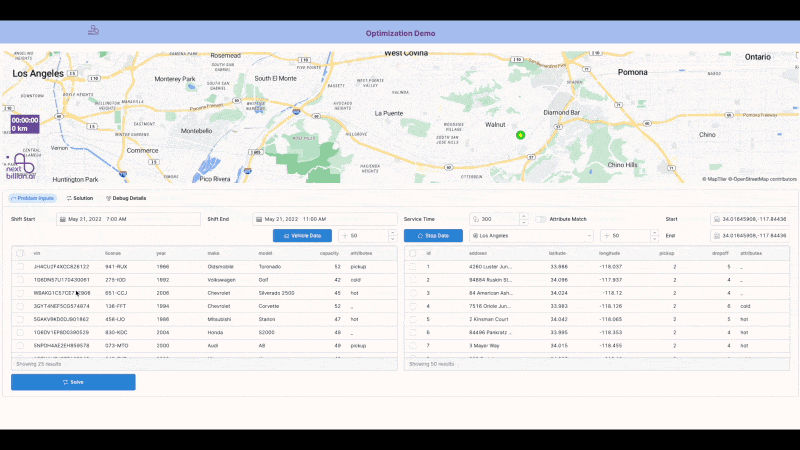800x450 pixels.
Task: Decrease the stop count with down arrow
Action: click(654, 239)
